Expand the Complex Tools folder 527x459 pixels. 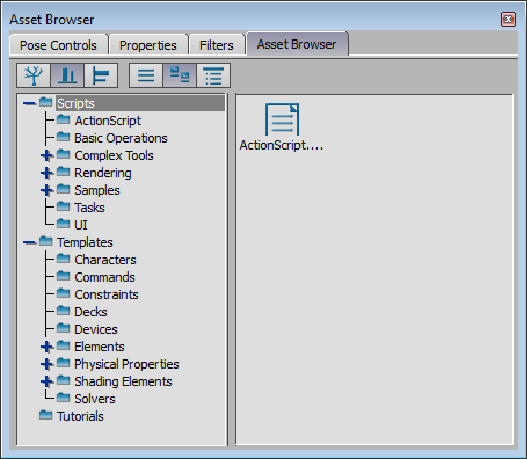click(47, 156)
